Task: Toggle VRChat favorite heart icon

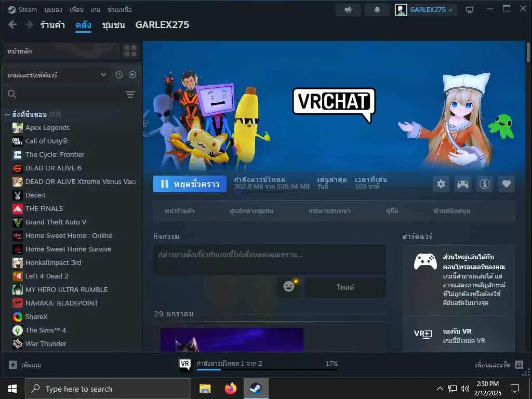Action: pyautogui.click(x=506, y=184)
